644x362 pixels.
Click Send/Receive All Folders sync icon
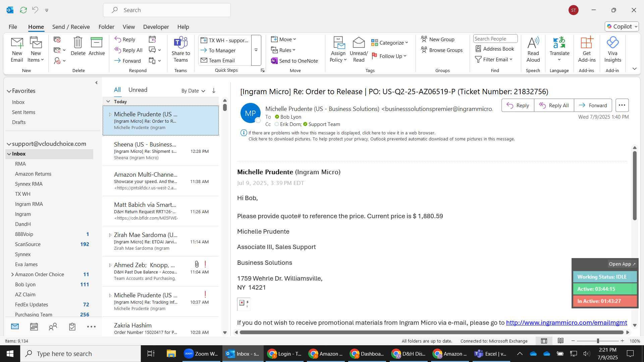(23, 10)
